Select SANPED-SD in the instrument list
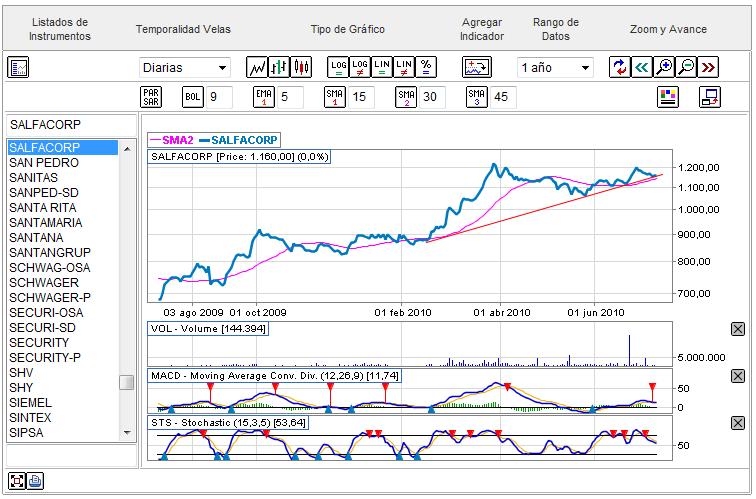The image size is (756, 499). click(x=63, y=192)
